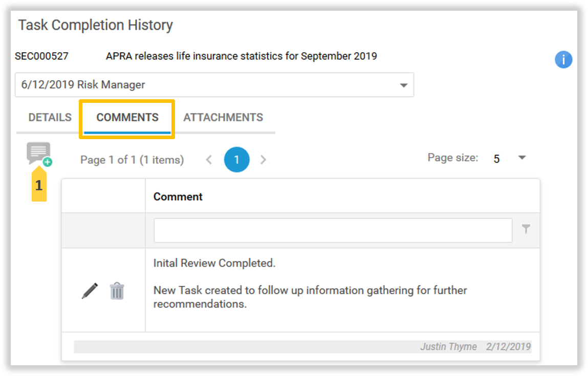Click the add new comment icon
588x376 pixels.
point(39,153)
